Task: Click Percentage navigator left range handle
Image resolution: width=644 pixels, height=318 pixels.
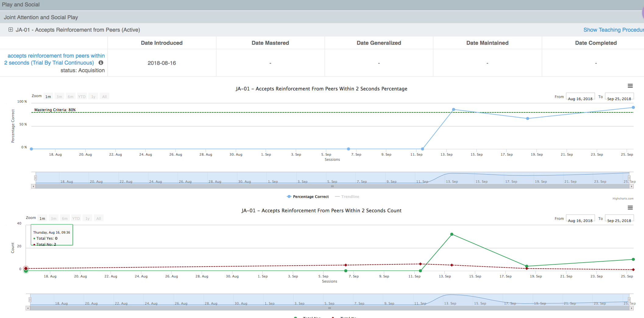Action: (x=36, y=178)
